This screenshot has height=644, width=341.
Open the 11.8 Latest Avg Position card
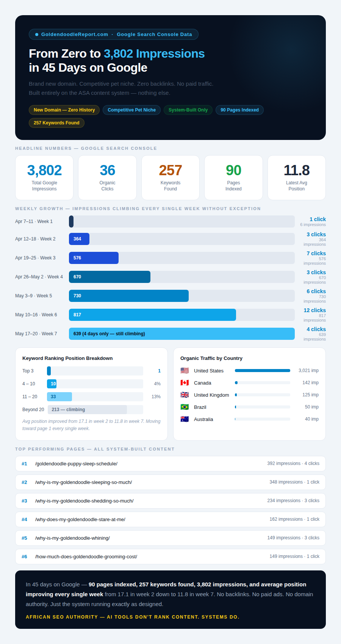[297, 177]
